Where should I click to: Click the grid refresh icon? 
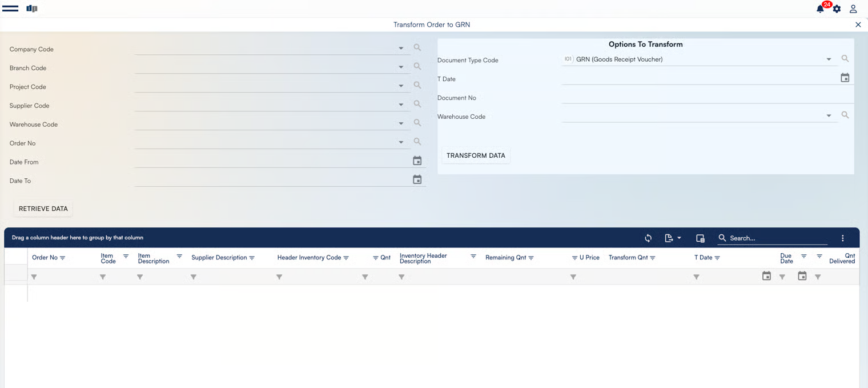[x=648, y=238]
